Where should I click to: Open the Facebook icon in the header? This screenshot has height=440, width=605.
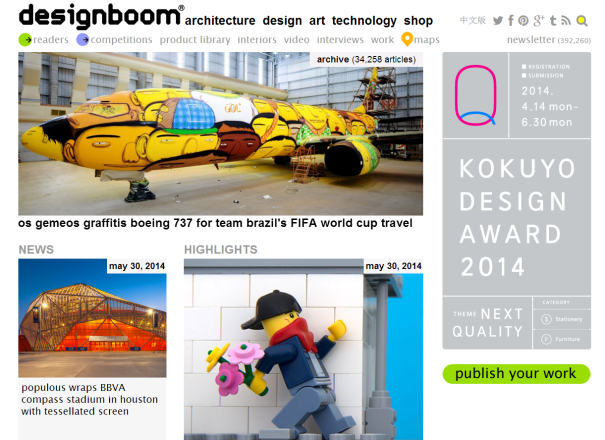(x=511, y=20)
